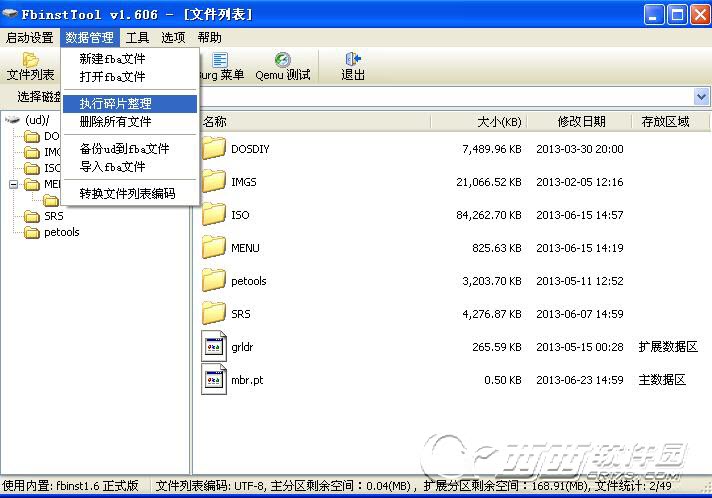Choose 导入fba文件 menu entry

(x=130, y=167)
